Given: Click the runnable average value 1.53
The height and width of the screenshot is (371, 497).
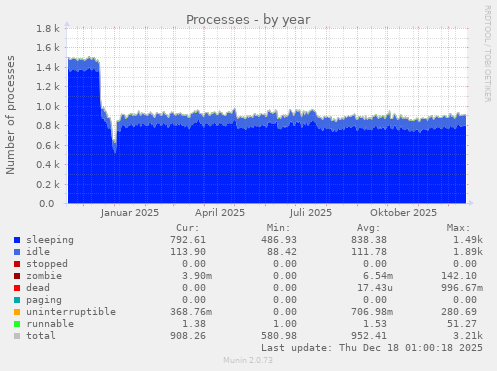Looking at the screenshot, I should coord(375,324).
